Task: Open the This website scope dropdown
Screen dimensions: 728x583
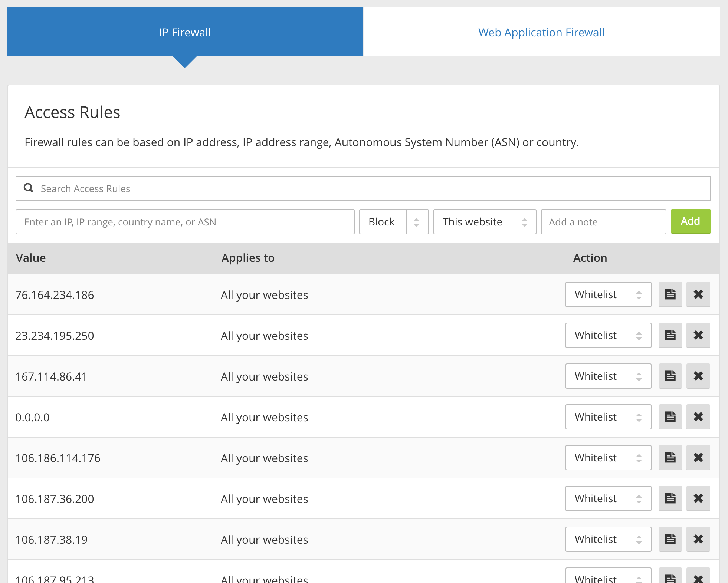Action: click(x=485, y=222)
